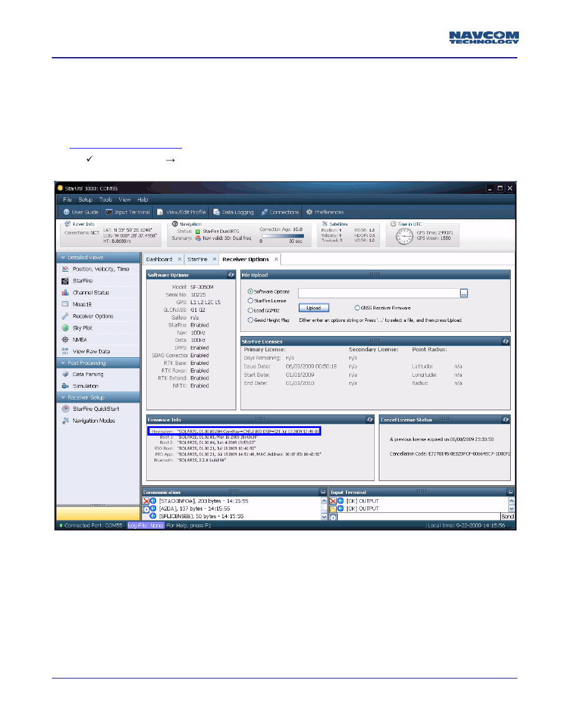Collapse the Communication panel
The height and width of the screenshot is (728, 562).
[x=323, y=492]
